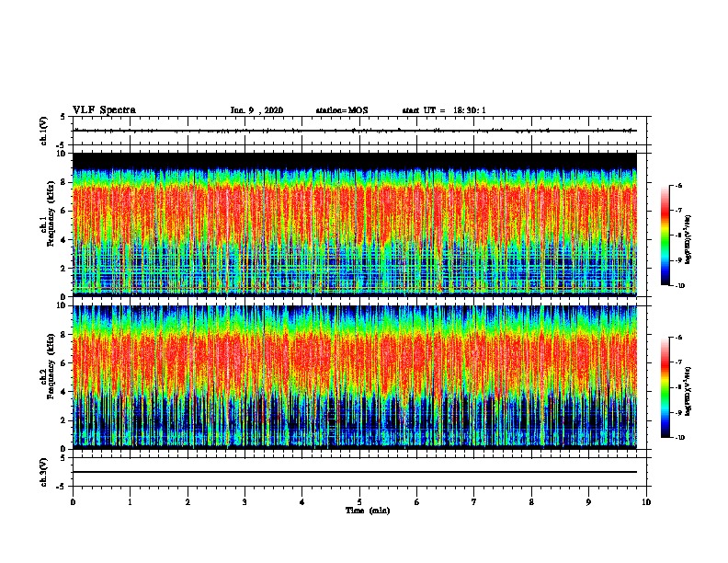Click the ch.1 voltage waveform trace
The image size is (728, 563).
coord(355,131)
